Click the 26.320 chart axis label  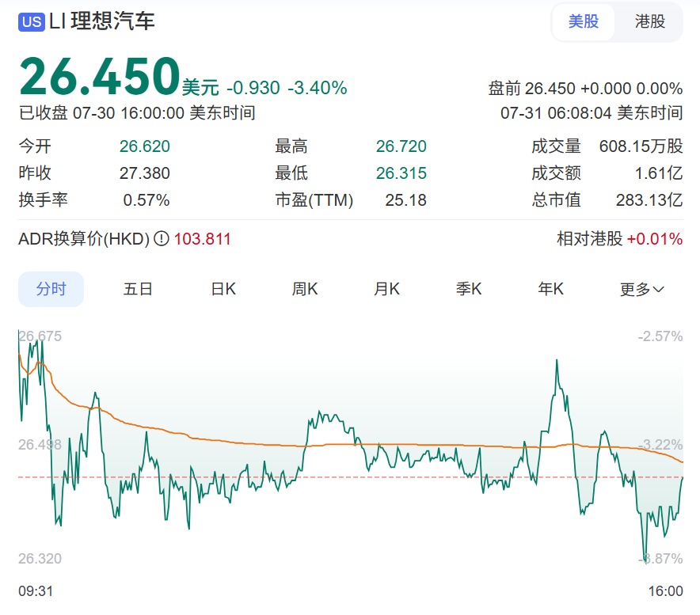point(40,558)
